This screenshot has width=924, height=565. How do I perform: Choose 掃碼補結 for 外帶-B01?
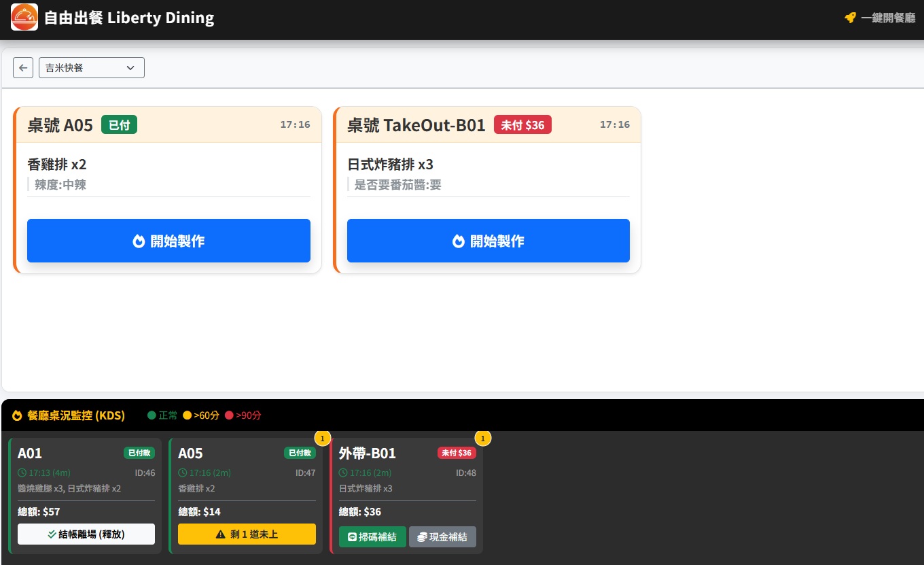coord(372,537)
